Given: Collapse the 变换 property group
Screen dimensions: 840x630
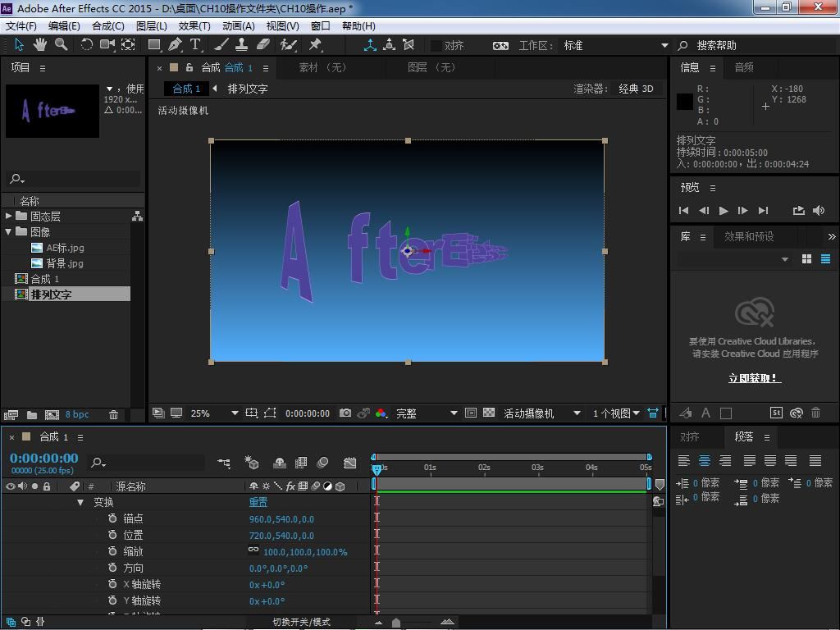Looking at the screenshot, I should point(80,502).
